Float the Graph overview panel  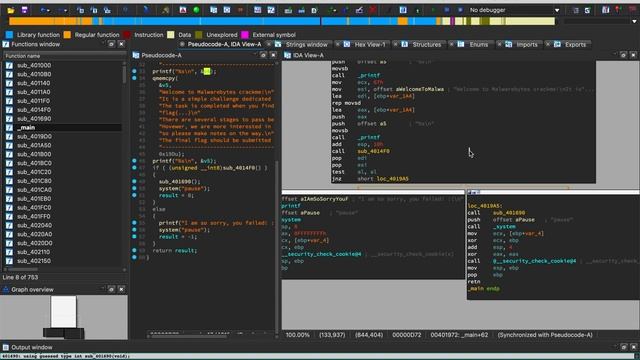[x=111, y=289]
